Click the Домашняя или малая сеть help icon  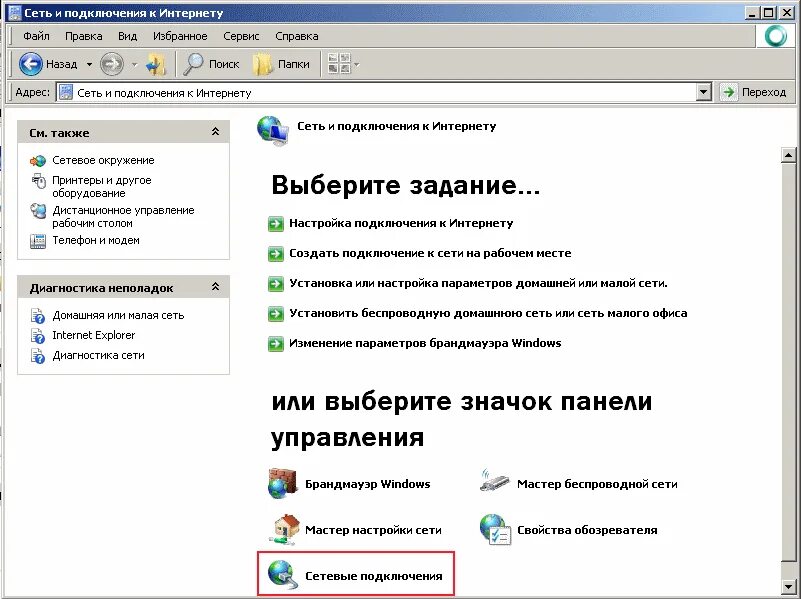pyautogui.click(x=38, y=316)
